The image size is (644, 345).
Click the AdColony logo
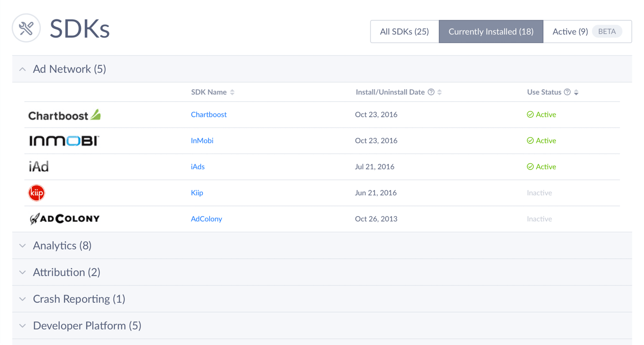tap(64, 219)
